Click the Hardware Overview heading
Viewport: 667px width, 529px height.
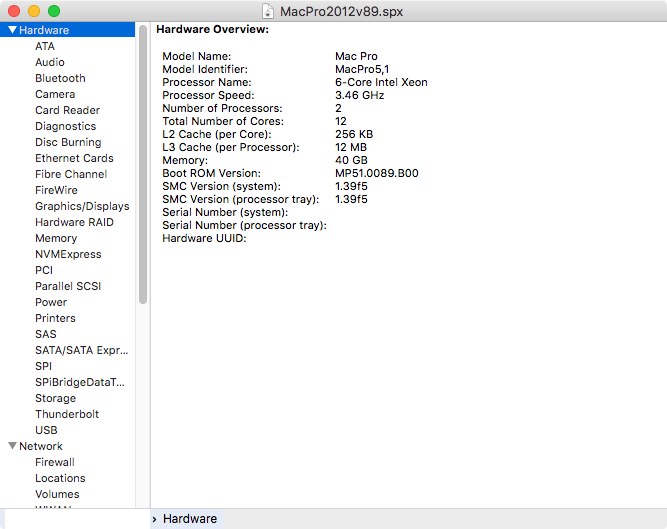[x=212, y=29]
